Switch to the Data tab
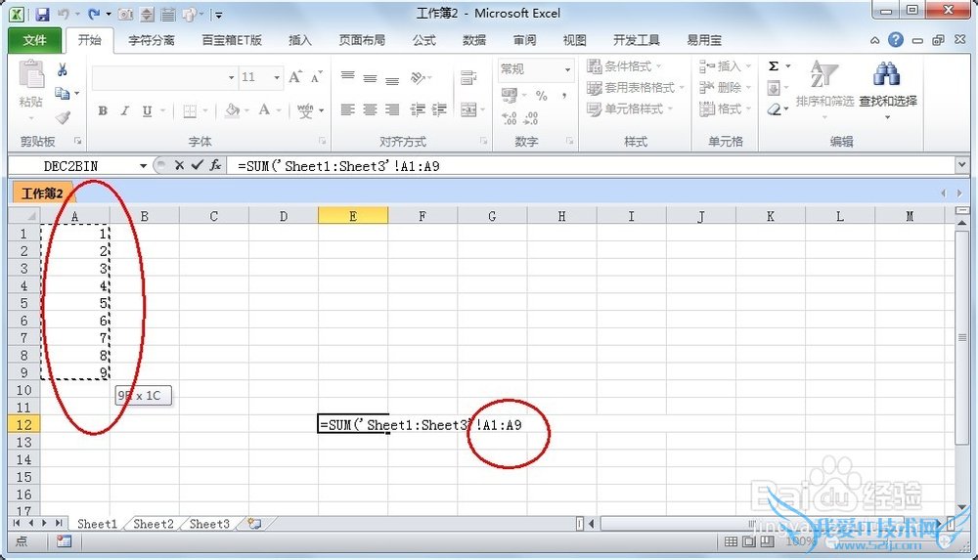The image size is (978, 560). point(474,40)
